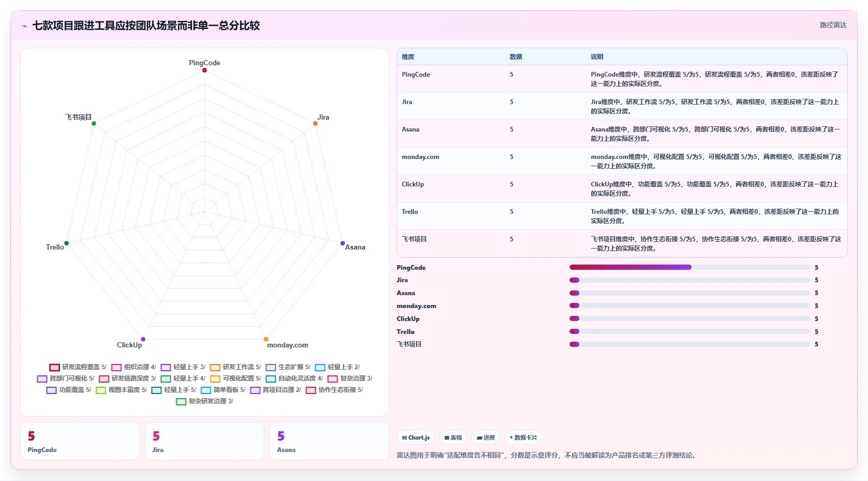
Task: Click the Jira data point on the radar
Action: [x=315, y=123]
